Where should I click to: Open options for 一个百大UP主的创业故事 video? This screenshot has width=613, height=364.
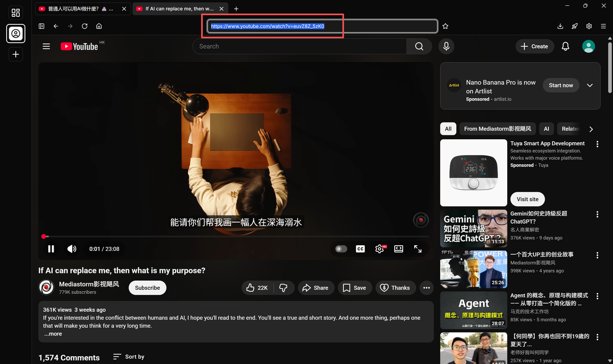tap(597, 255)
